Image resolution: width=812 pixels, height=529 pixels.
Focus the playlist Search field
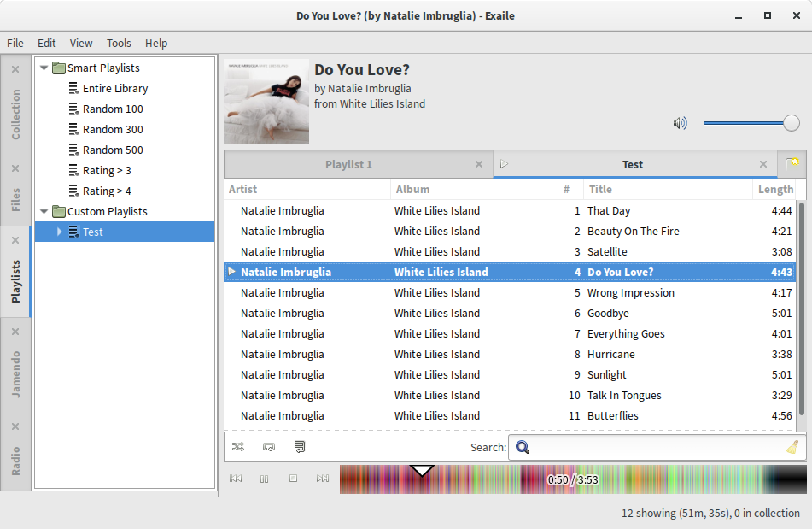[657, 447]
